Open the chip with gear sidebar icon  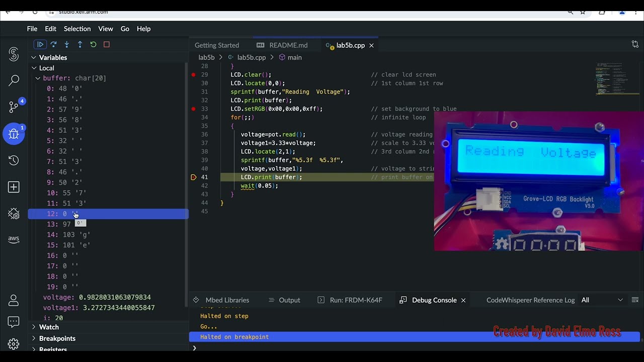pos(14,214)
